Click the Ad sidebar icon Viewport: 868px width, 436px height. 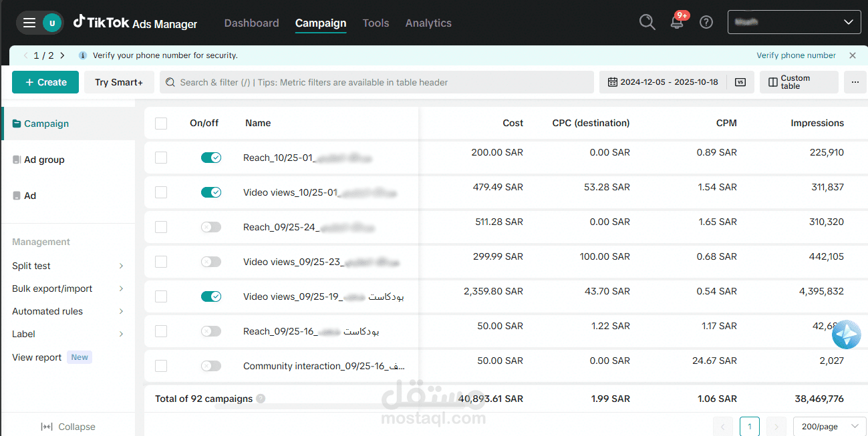(x=17, y=196)
